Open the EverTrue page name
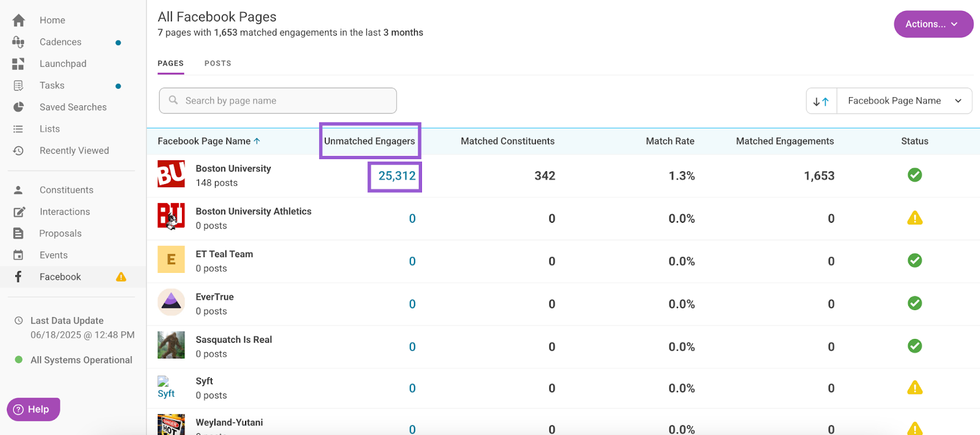The image size is (980, 435). click(x=214, y=297)
